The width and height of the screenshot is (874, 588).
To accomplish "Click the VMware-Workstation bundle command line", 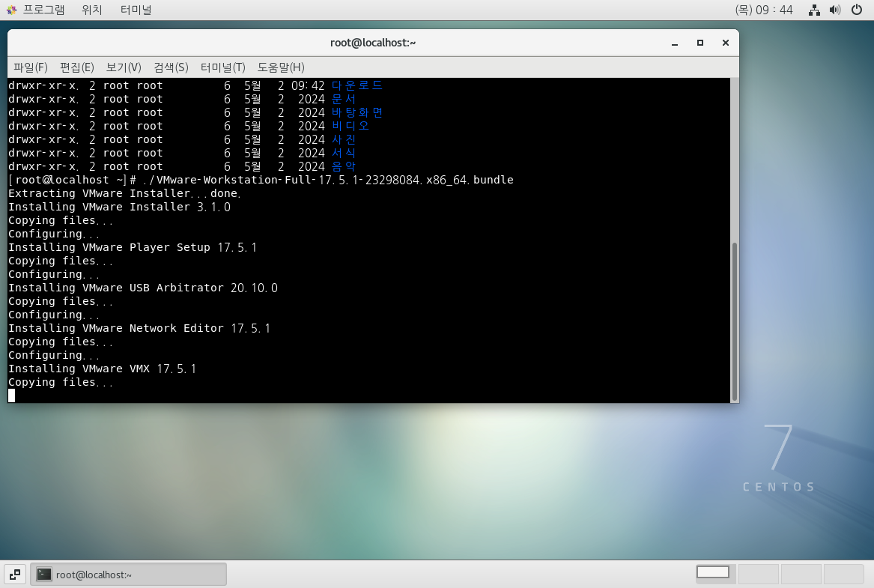I will (261, 180).
